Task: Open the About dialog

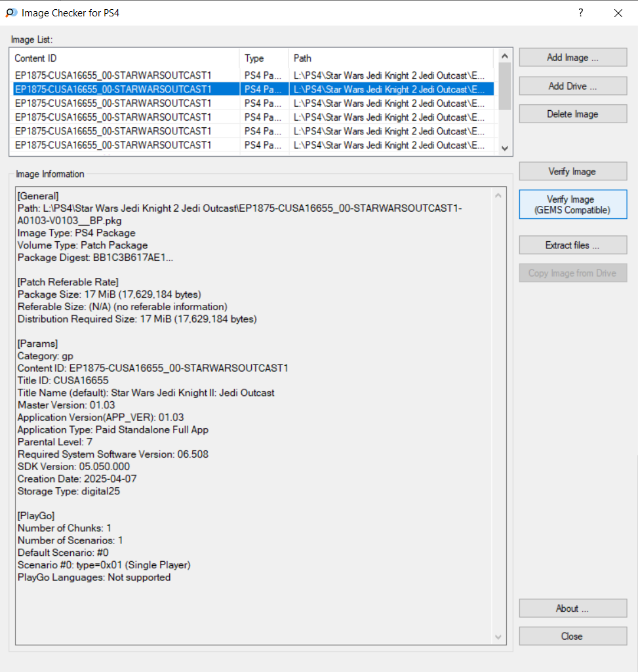Action: tap(572, 608)
